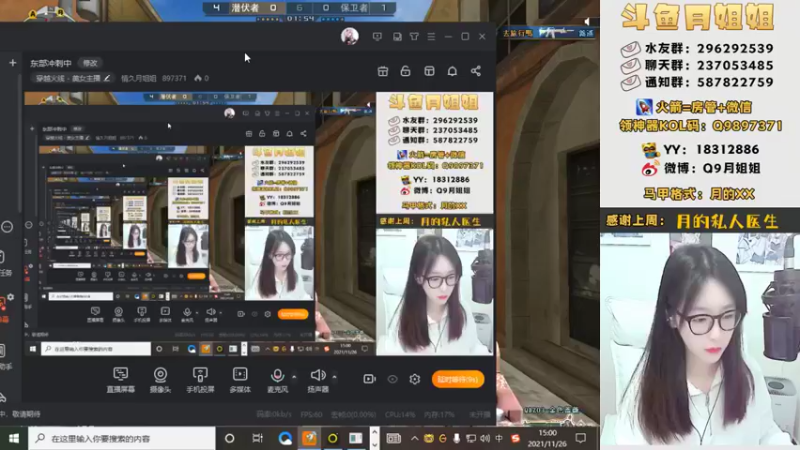Click the 修改 button beside room title

90,63
